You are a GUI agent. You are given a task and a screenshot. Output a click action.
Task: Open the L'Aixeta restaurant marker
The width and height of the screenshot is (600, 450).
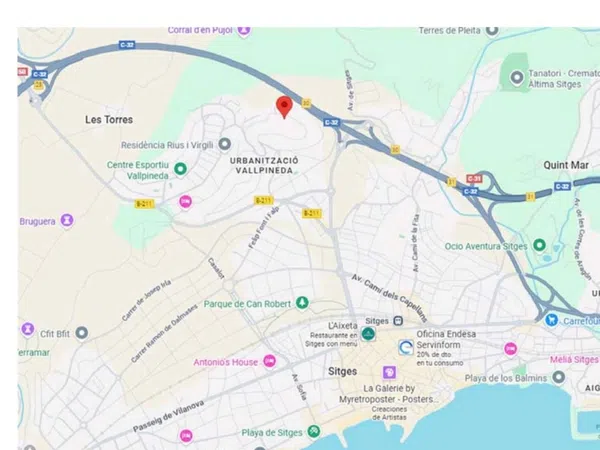[368, 334]
